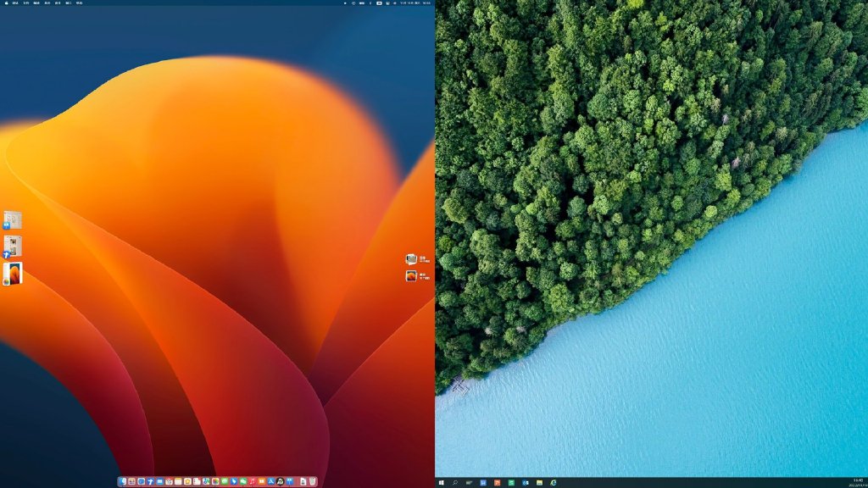Open Messages from the Dock
The height and width of the screenshot is (488, 868).
(x=224, y=481)
